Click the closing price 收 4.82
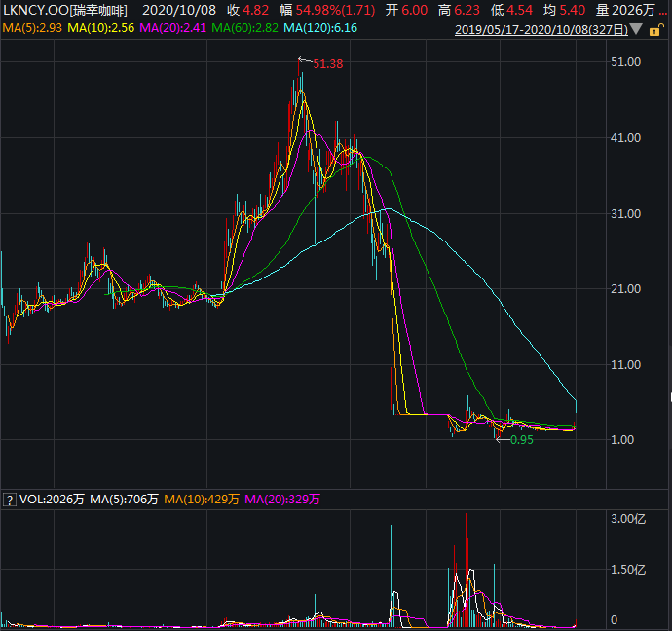This screenshot has height=631, width=672. click(247, 10)
